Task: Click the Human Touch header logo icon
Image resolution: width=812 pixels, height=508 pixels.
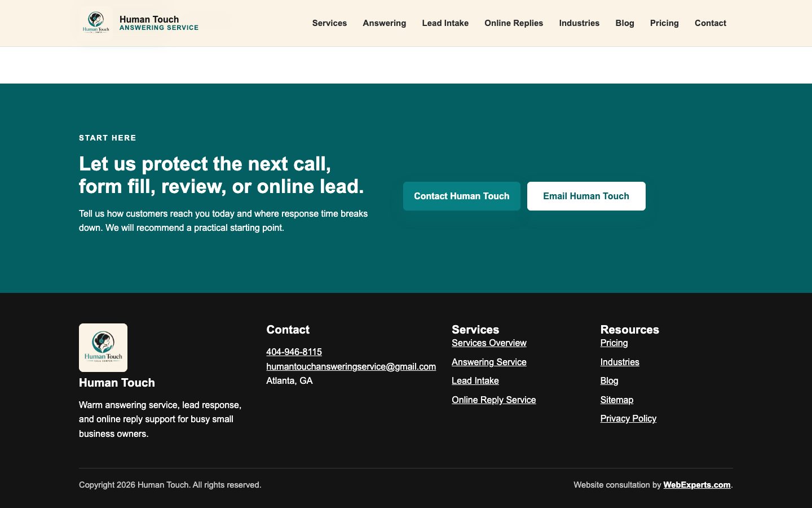Action: (96, 23)
